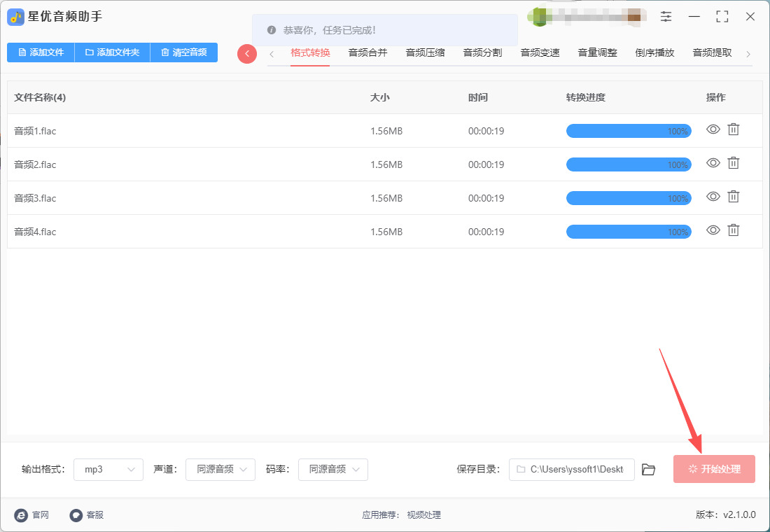Image resolution: width=770 pixels, height=532 pixels.
Task: Click the 添加文件 add file button
Action: 41,52
